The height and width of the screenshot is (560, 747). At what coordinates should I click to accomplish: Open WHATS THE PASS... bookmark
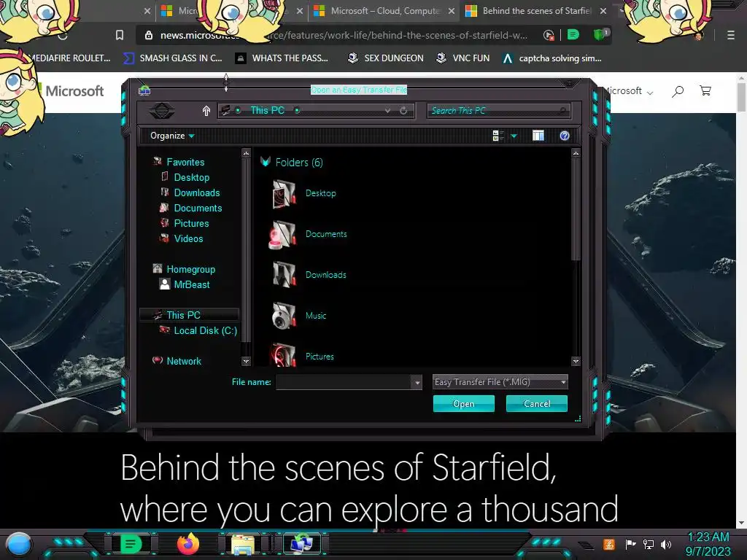(282, 58)
